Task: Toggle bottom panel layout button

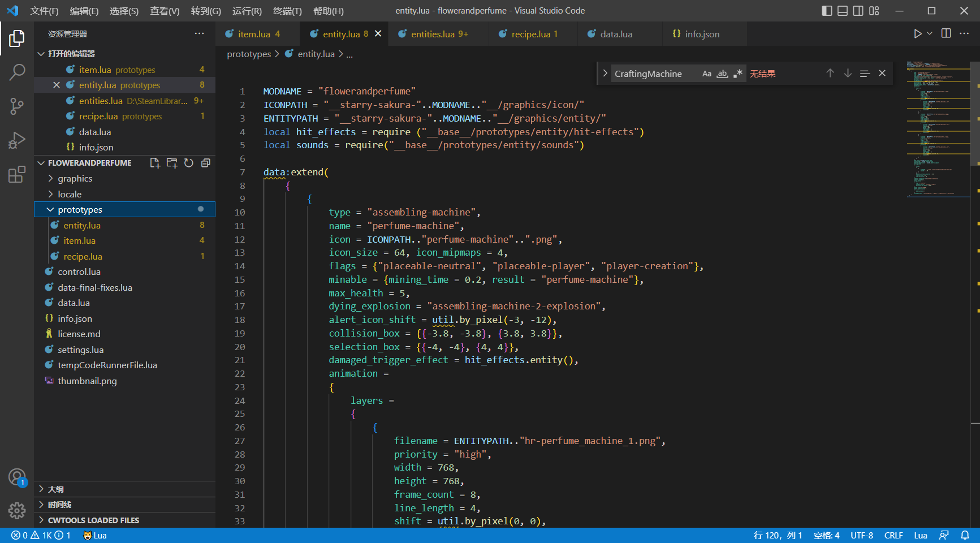Action: [x=843, y=11]
